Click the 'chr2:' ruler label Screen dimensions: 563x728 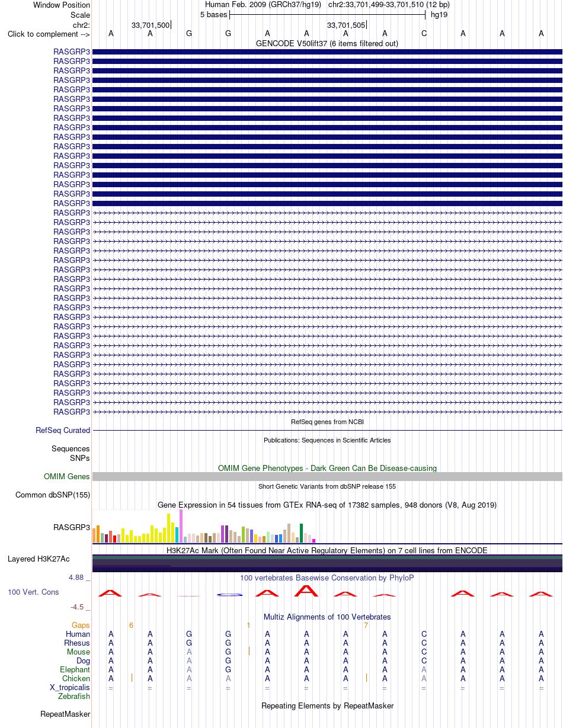80,25
